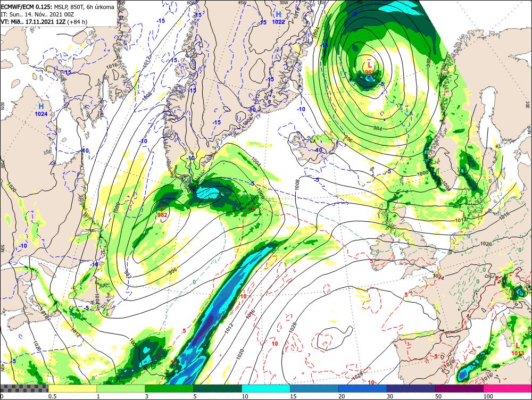
Task: Click the legend value label 100
Action: 488,396
